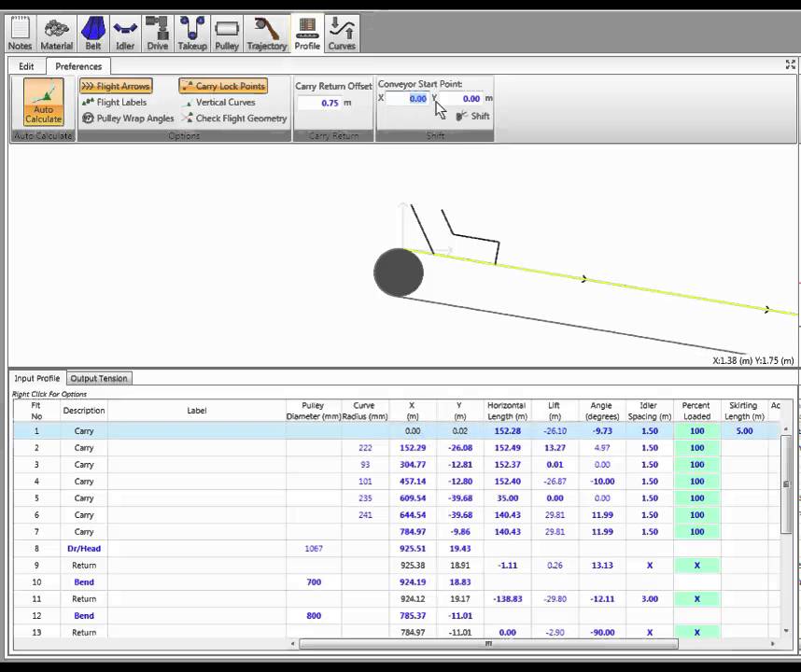Click X value 925.51 cell
Screen dimensions: 801x672
pos(413,549)
